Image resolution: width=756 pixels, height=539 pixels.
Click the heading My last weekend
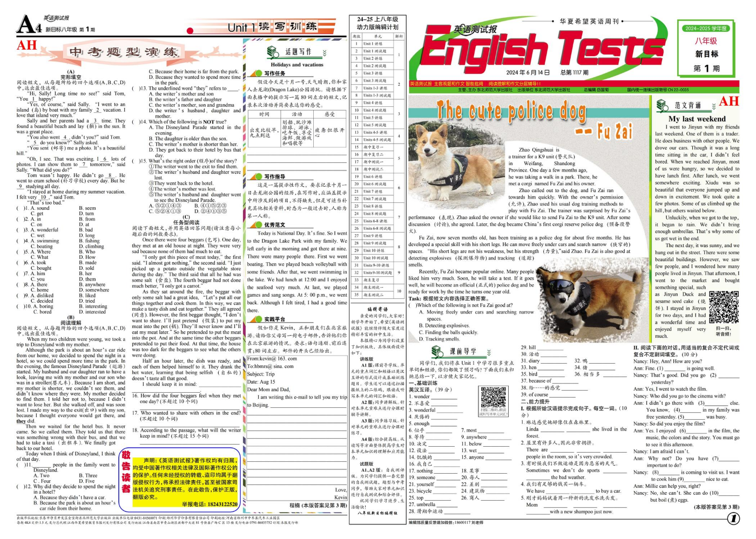pyautogui.click(x=697, y=119)
